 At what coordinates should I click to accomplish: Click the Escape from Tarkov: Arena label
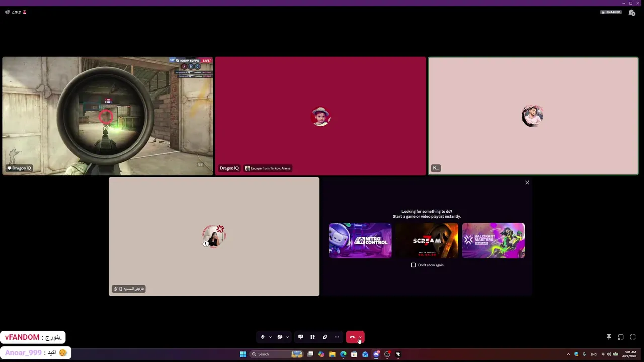pyautogui.click(x=268, y=168)
